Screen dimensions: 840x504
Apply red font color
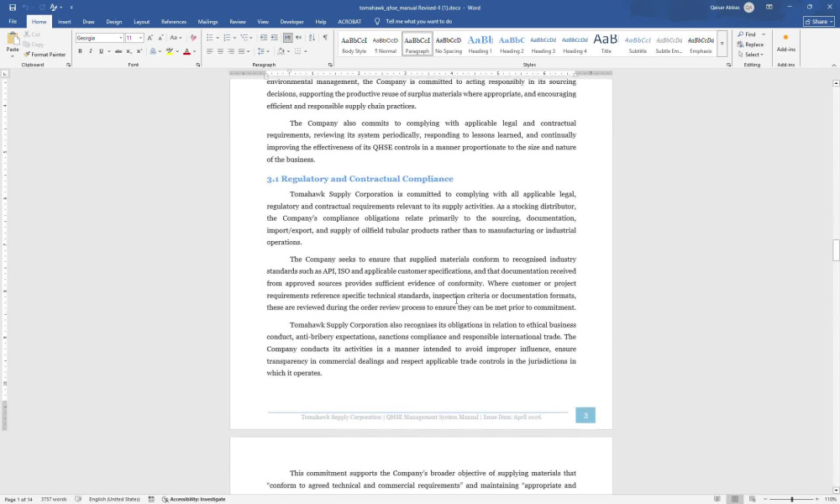pyautogui.click(x=186, y=51)
